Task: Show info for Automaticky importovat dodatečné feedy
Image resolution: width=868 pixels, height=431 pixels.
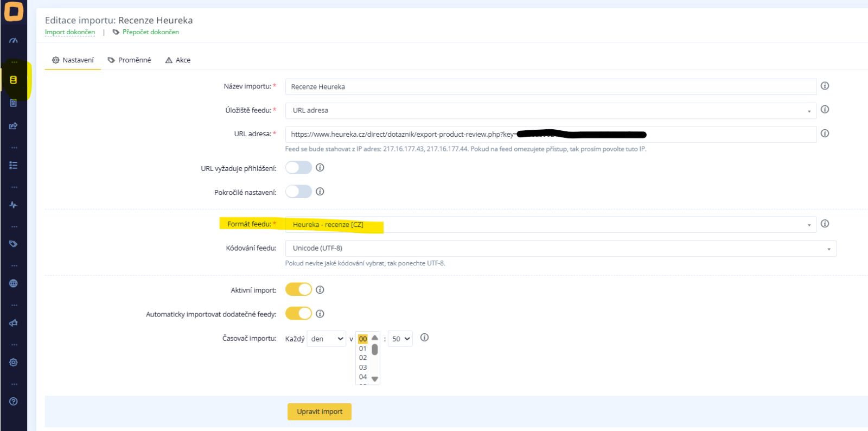Action: point(320,314)
